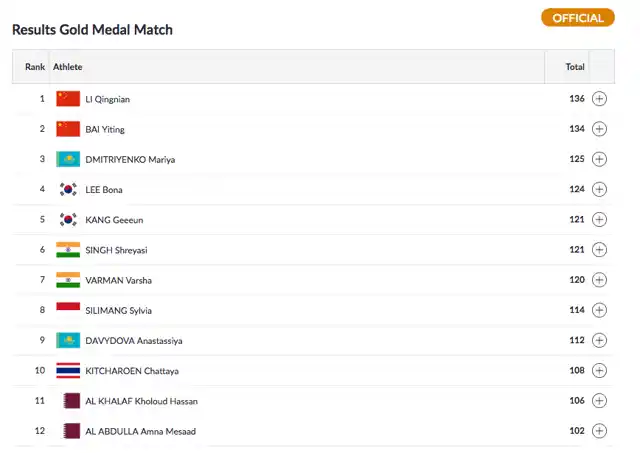Click plus icon for VARMAN Varsha
Screen dimensions: 640x453
pos(599,280)
